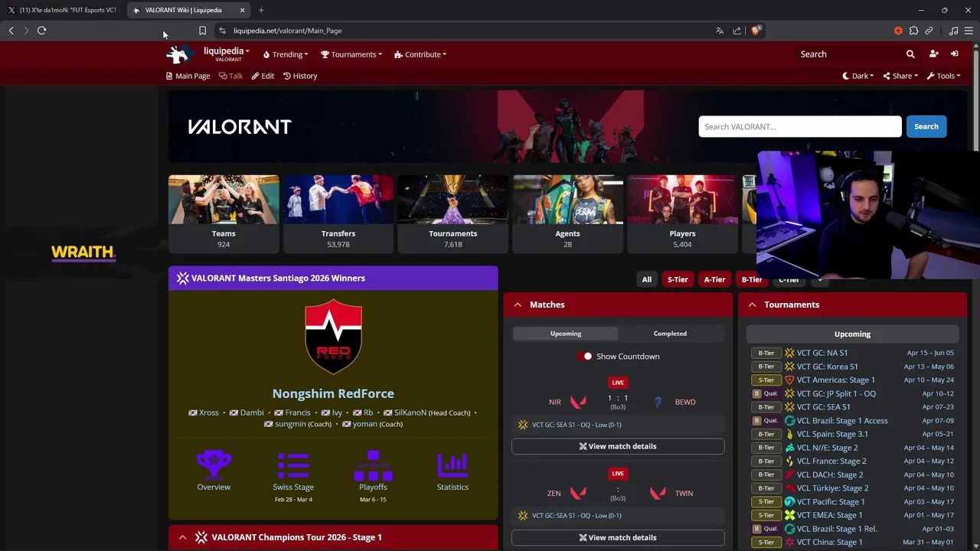Close the VALORANT Wiki browser tab
This screenshot has height=551, width=980.
[242, 10]
